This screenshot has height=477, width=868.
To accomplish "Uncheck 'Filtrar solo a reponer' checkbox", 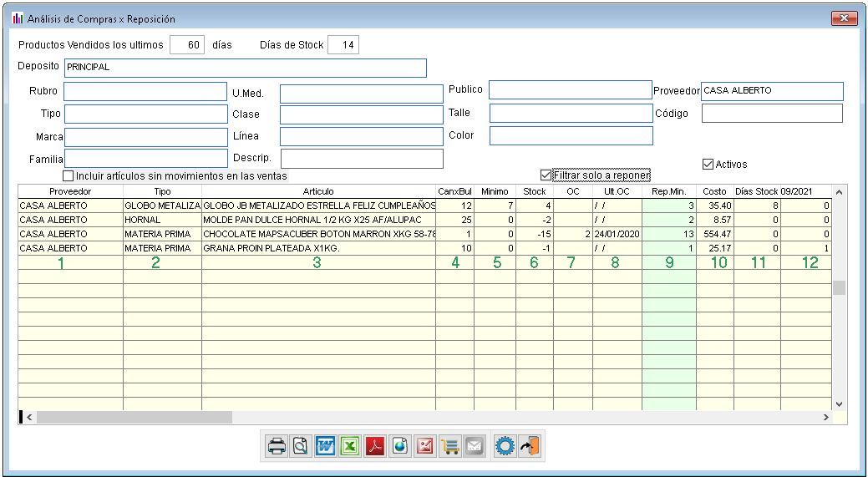I will [546, 175].
